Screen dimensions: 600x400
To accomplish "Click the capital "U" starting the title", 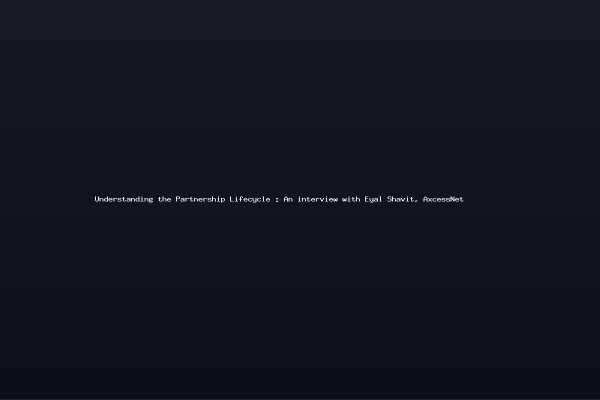I will [x=97, y=199].
